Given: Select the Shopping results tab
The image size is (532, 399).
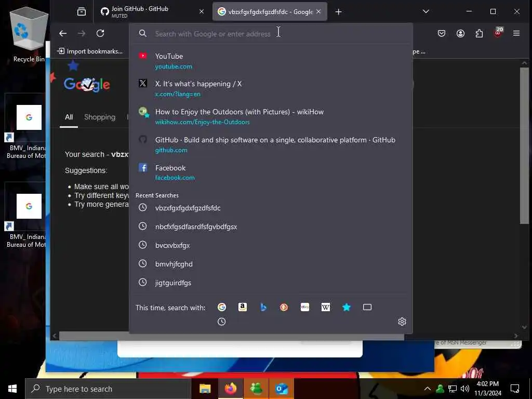Looking at the screenshot, I should [100, 117].
